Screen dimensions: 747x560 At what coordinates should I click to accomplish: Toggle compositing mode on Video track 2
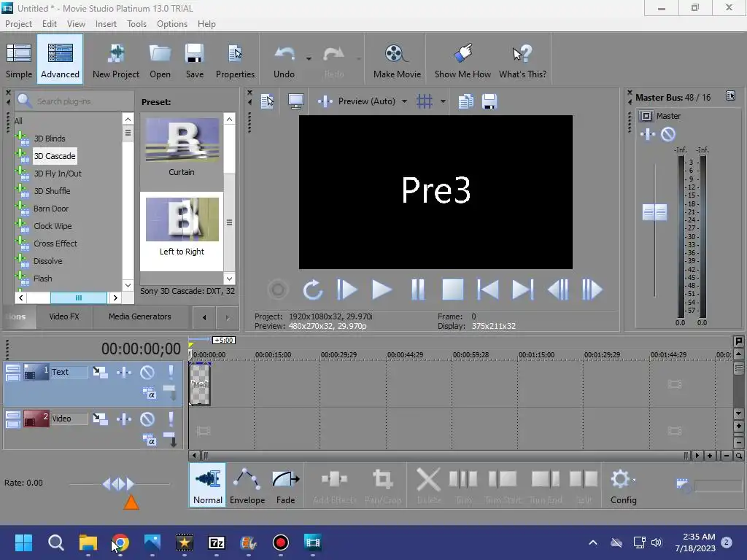[149, 440]
